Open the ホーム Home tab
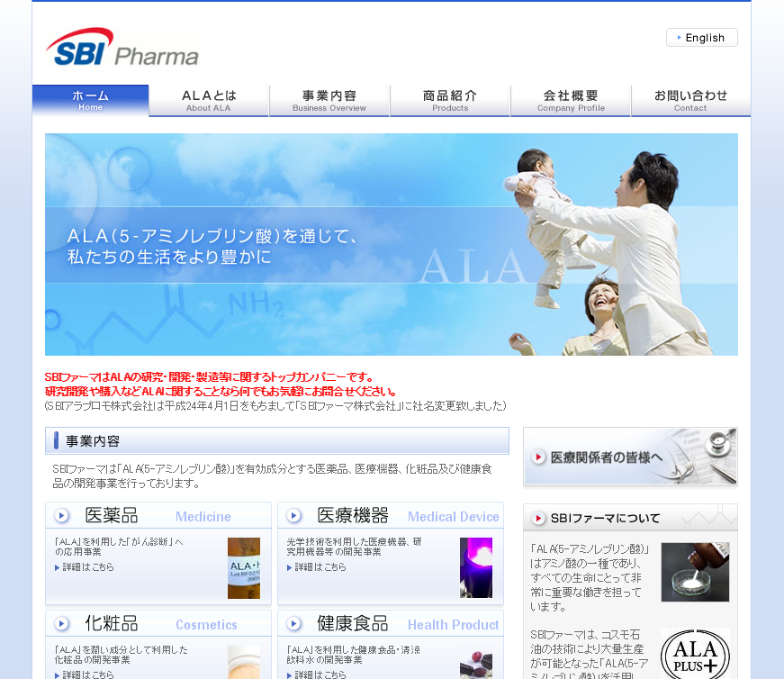The width and height of the screenshot is (784, 679). [91, 101]
